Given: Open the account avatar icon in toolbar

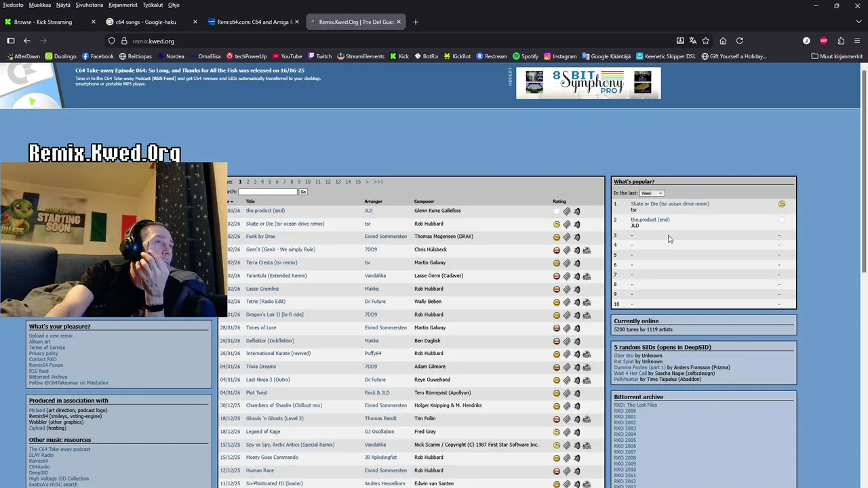Looking at the screenshot, I should (x=806, y=41).
